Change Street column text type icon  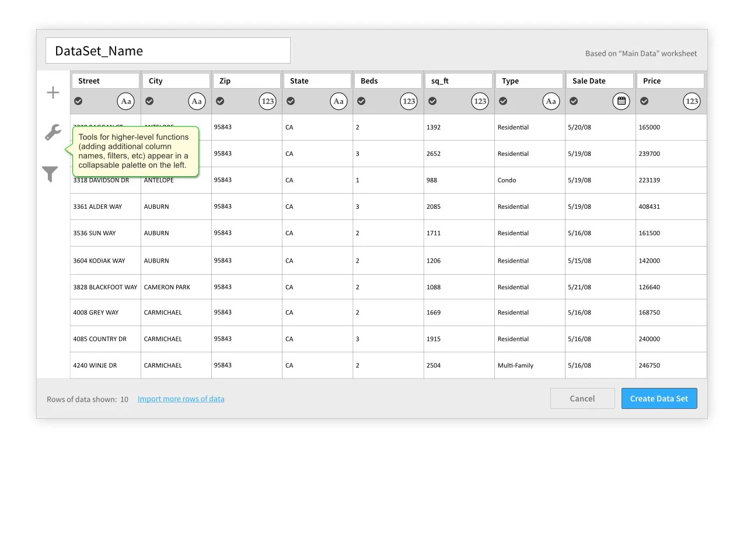[x=126, y=101]
